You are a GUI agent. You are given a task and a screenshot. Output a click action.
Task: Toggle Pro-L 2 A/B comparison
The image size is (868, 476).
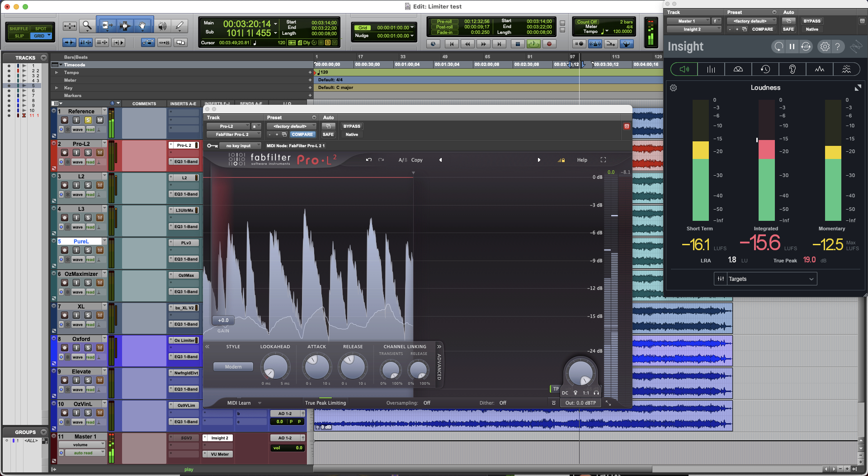(402, 160)
